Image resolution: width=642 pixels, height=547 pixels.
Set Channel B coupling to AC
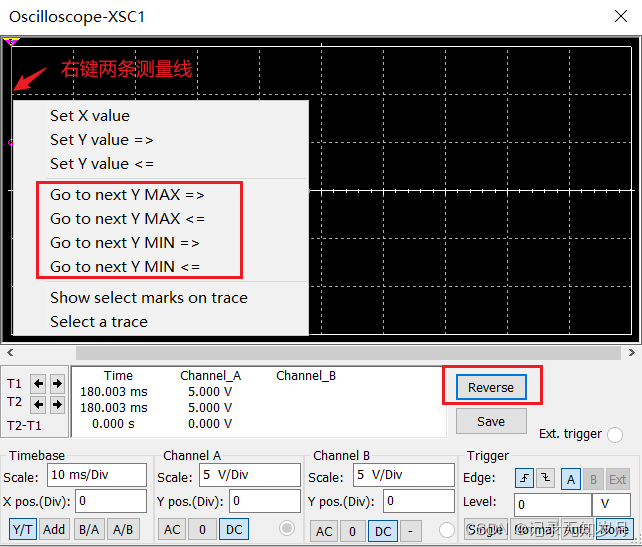coord(324,531)
